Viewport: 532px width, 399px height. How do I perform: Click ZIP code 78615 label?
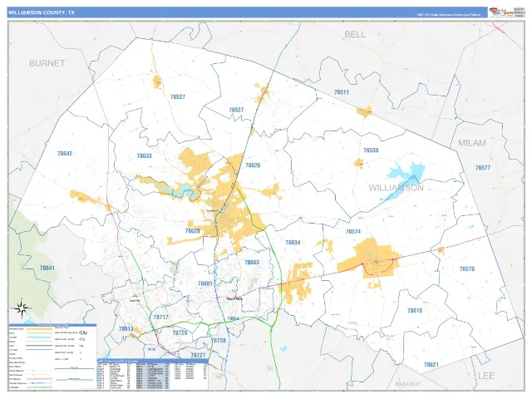pos(415,310)
